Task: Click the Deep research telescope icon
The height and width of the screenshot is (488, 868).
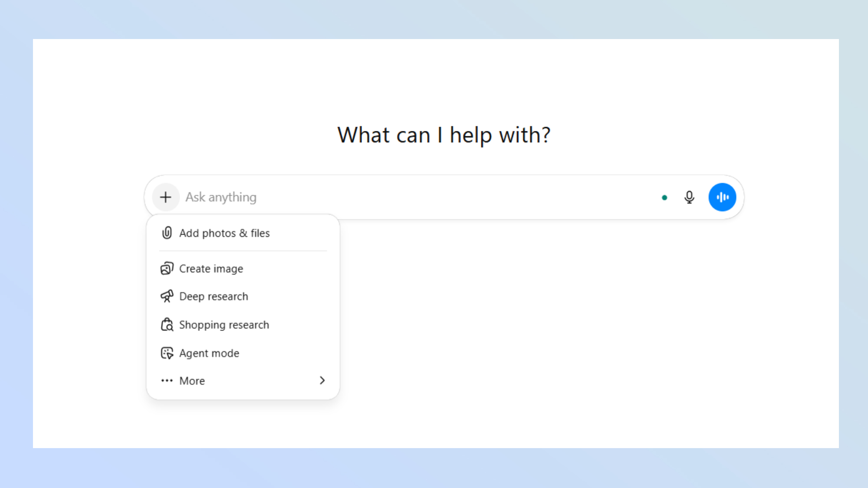Action: (x=167, y=296)
